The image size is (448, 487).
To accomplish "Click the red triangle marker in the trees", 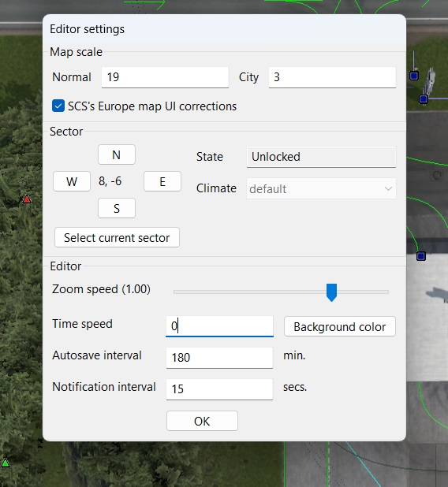I will pyautogui.click(x=27, y=199).
